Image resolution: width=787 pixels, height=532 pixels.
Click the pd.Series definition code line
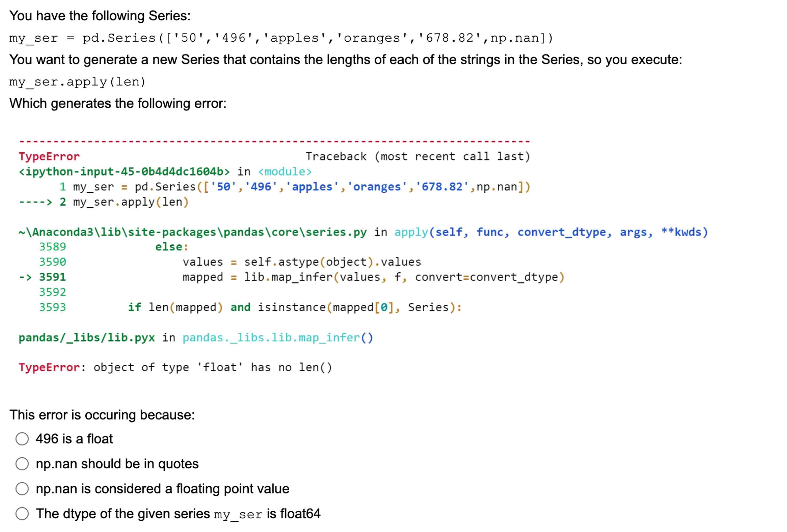[x=281, y=38]
